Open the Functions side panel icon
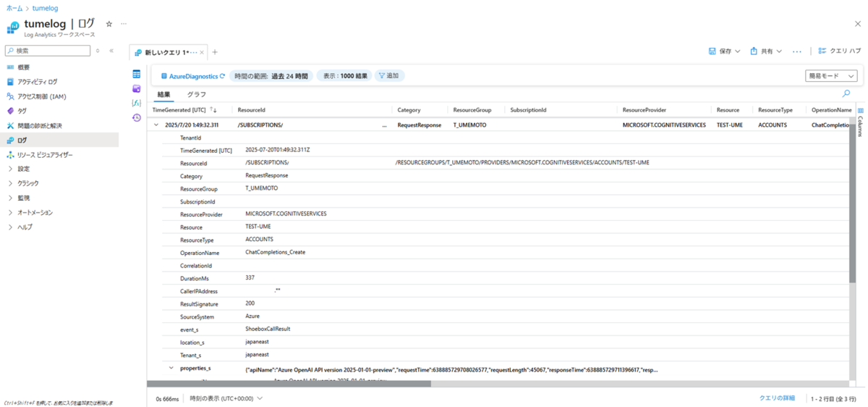The image size is (868, 407). tap(136, 103)
